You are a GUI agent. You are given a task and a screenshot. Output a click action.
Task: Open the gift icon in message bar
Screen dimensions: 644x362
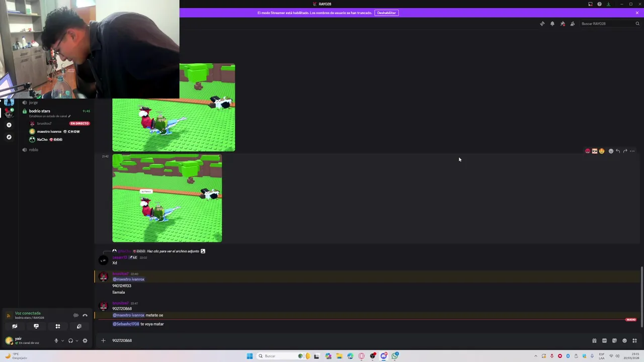594,340
